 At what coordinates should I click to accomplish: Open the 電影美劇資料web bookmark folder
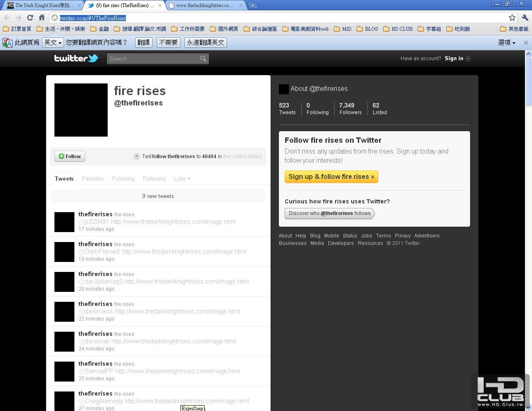coord(305,29)
